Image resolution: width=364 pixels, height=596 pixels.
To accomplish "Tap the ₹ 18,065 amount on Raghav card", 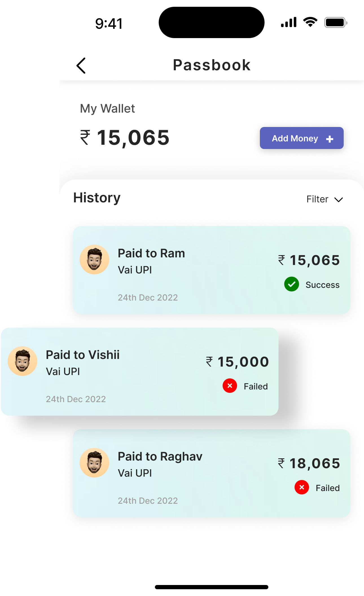I will (x=309, y=463).
